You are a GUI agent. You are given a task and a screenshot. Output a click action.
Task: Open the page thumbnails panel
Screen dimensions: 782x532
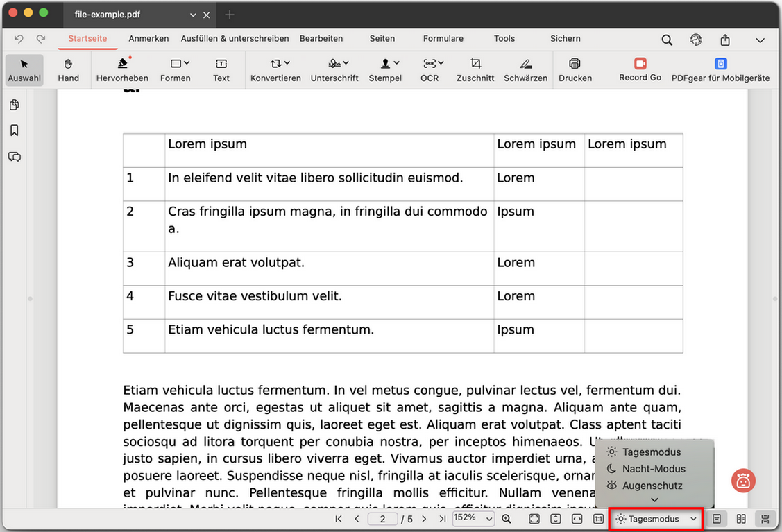(15, 104)
